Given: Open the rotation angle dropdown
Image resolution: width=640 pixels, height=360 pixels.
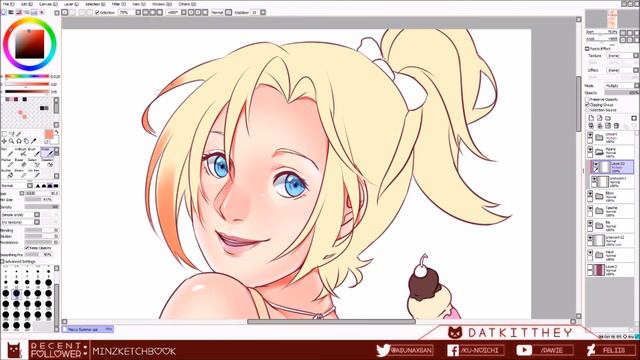Looking at the screenshot, I should pos(184,13).
